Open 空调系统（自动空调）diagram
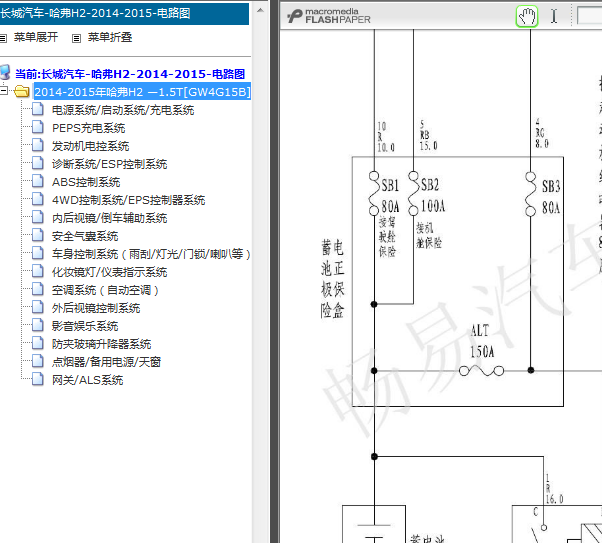This screenshot has width=602, height=543. [105, 290]
